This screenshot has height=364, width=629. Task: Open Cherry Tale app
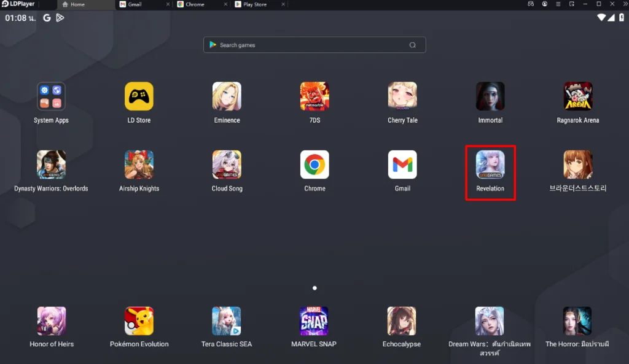point(402,96)
